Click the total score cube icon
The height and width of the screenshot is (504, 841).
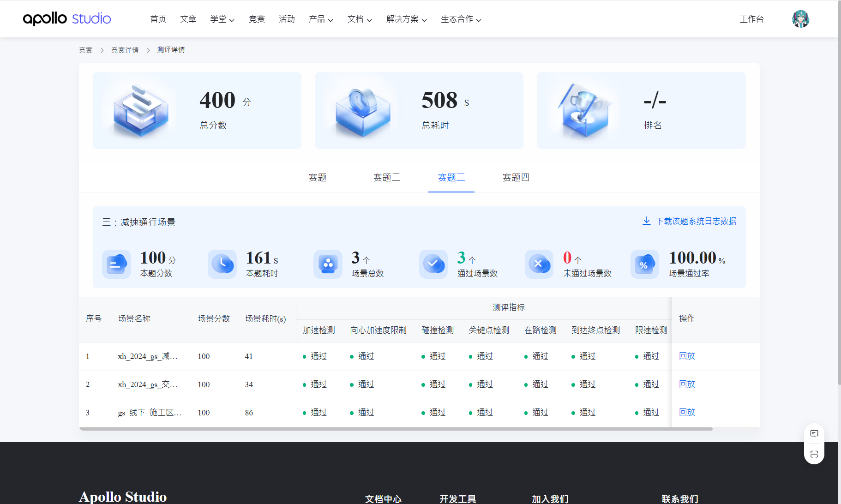click(141, 111)
